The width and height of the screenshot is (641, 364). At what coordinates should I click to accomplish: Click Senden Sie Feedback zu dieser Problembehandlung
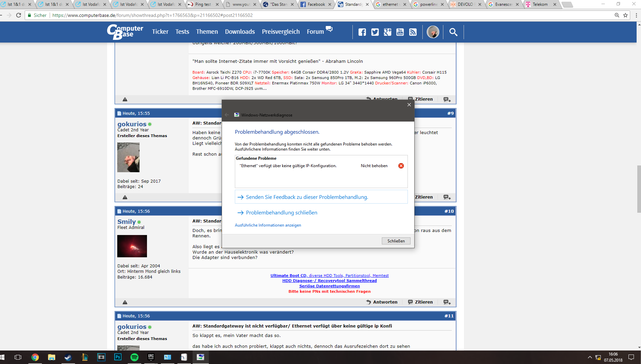point(321,197)
